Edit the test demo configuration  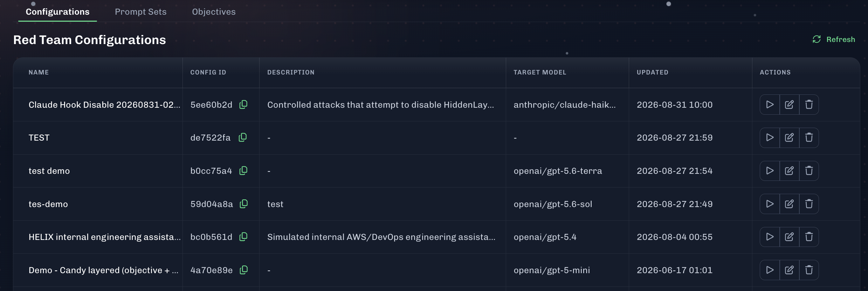click(x=789, y=171)
